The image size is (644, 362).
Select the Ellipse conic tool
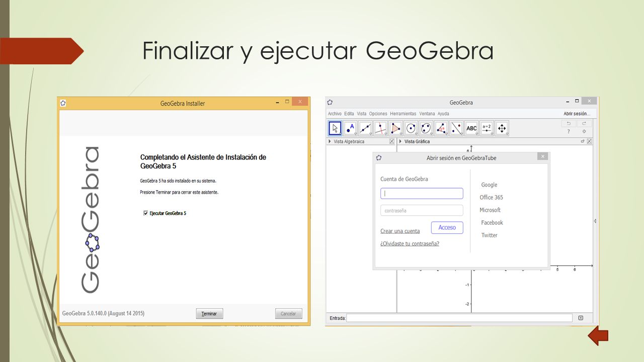click(x=426, y=128)
